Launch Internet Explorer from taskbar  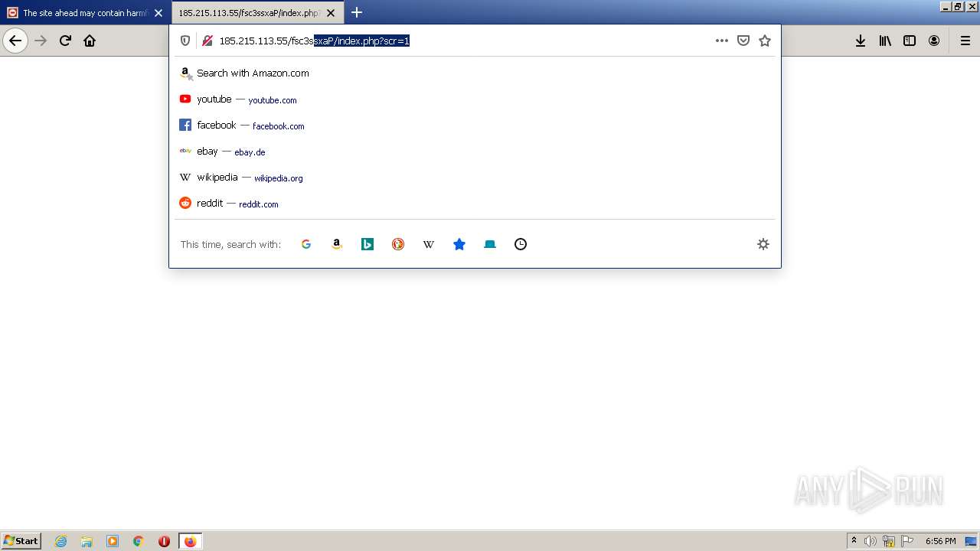tap(60, 541)
